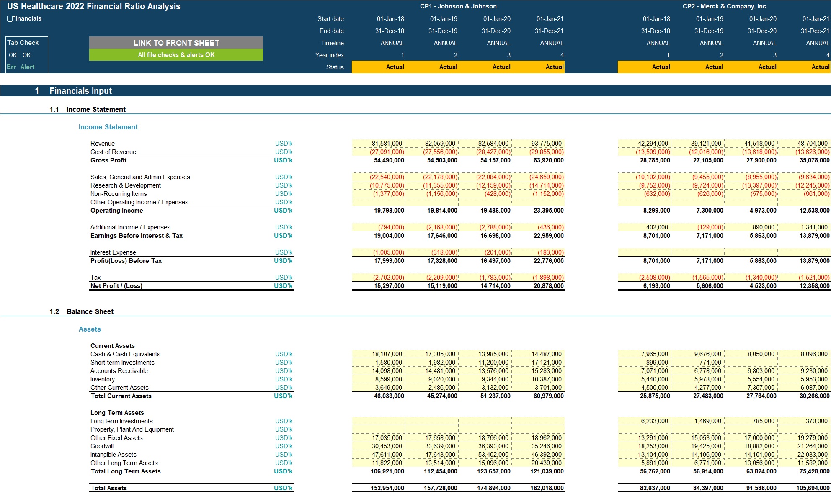Click the Long Term Assets heading
This screenshot has width=831, height=504.
[117, 413]
